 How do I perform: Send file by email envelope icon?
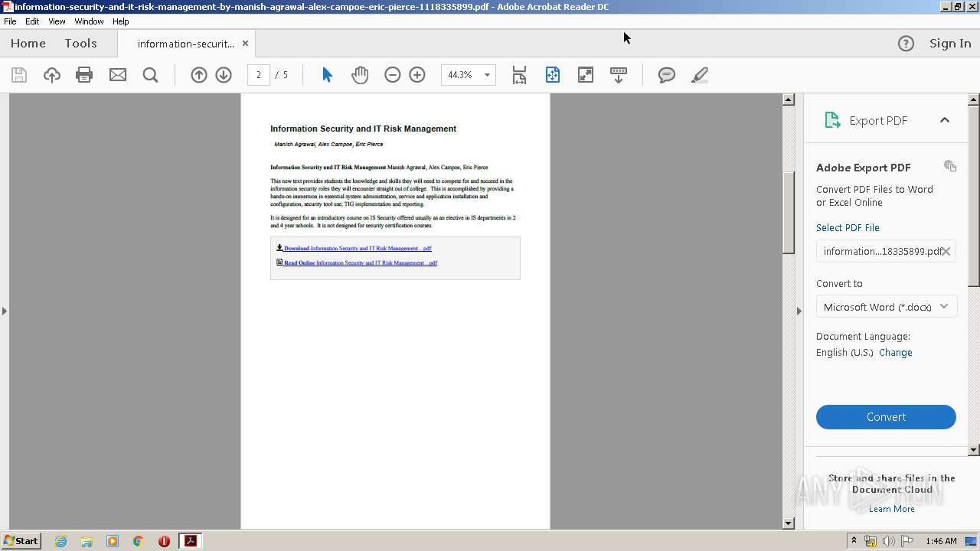click(x=118, y=75)
